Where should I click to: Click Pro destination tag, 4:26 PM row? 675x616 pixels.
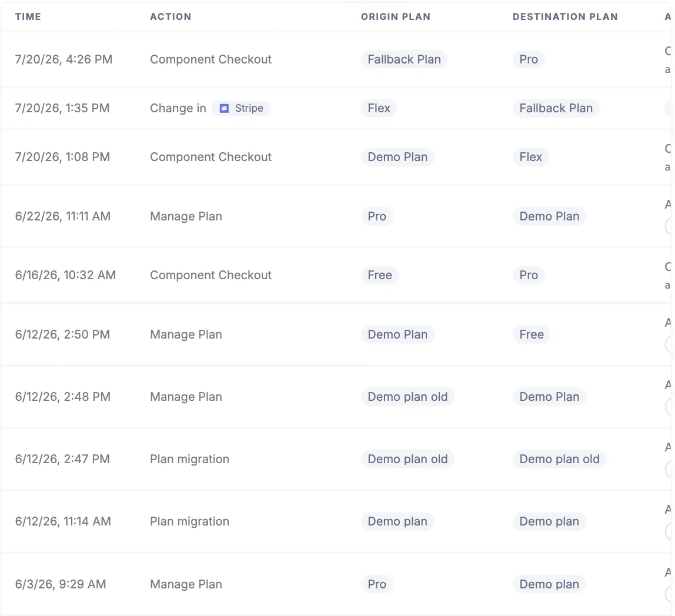tap(529, 59)
